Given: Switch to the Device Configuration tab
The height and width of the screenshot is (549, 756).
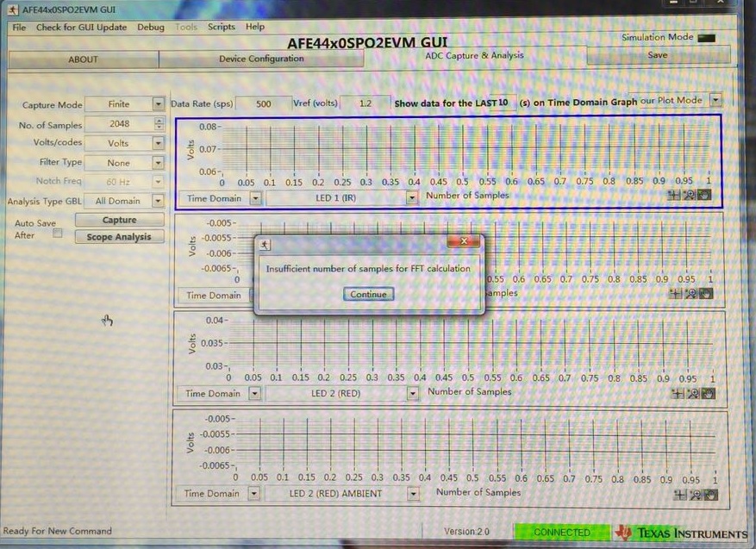Looking at the screenshot, I should (x=261, y=59).
